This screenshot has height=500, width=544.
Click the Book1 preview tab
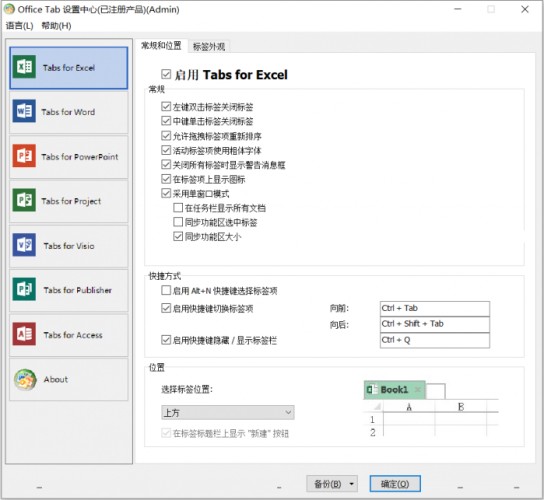[x=394, y=390]
